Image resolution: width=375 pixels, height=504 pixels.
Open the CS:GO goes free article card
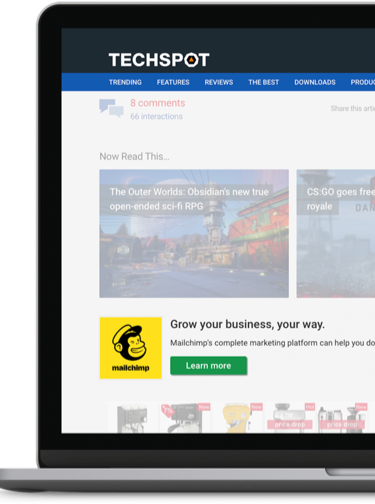[x=336, y=233]
